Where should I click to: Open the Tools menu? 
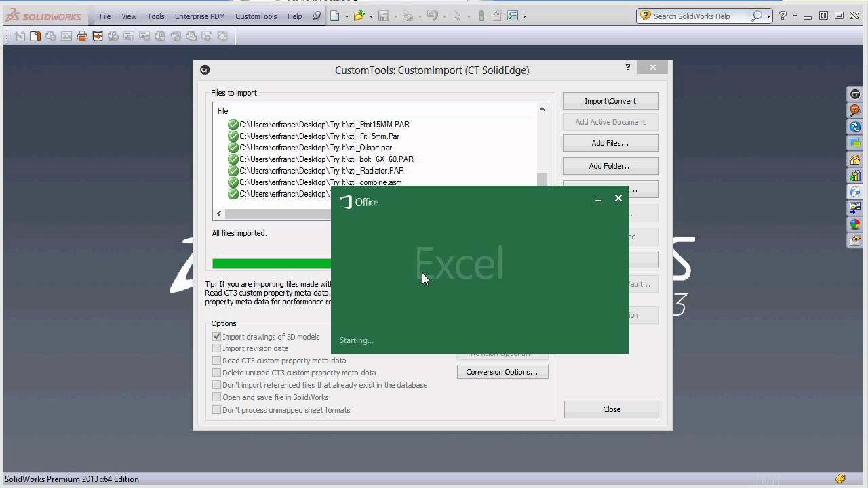[156, 16]
